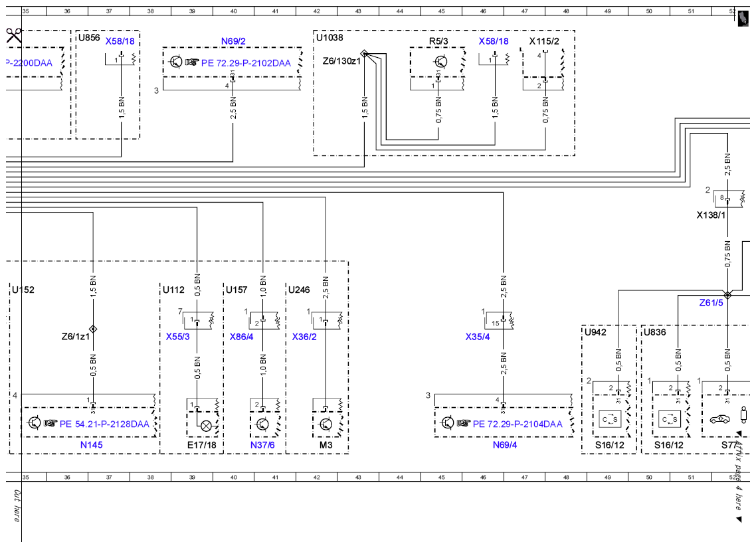Follow the N69/4 component link
This screenshot has height=548, width=756.
[505, 445]
